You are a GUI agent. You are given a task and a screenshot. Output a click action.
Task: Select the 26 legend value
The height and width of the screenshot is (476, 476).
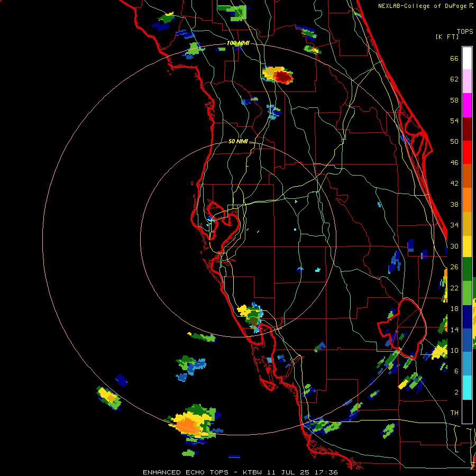[x=454, y=267]
